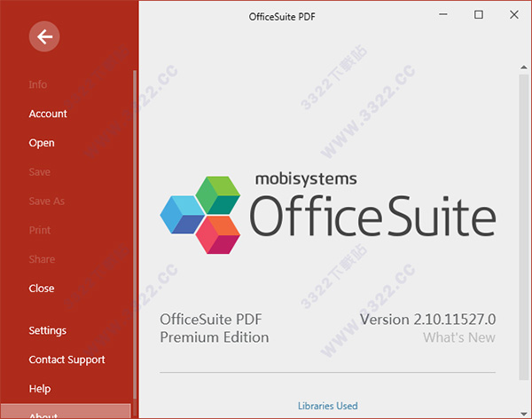Click the Share item in sidebar
The height and width of the screenshot is (419, 532).
[42, 259]
